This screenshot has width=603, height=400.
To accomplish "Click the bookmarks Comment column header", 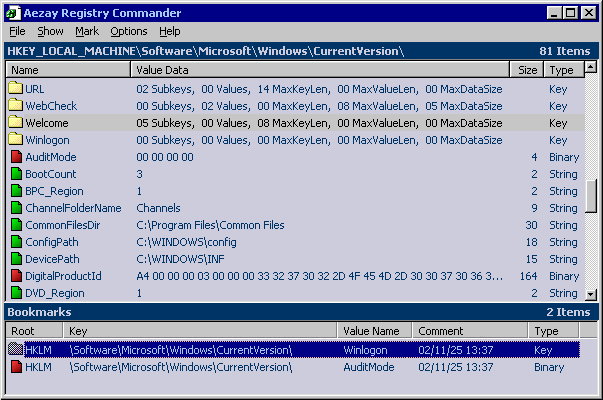I will pyautogui.click(x=470, y=331).
